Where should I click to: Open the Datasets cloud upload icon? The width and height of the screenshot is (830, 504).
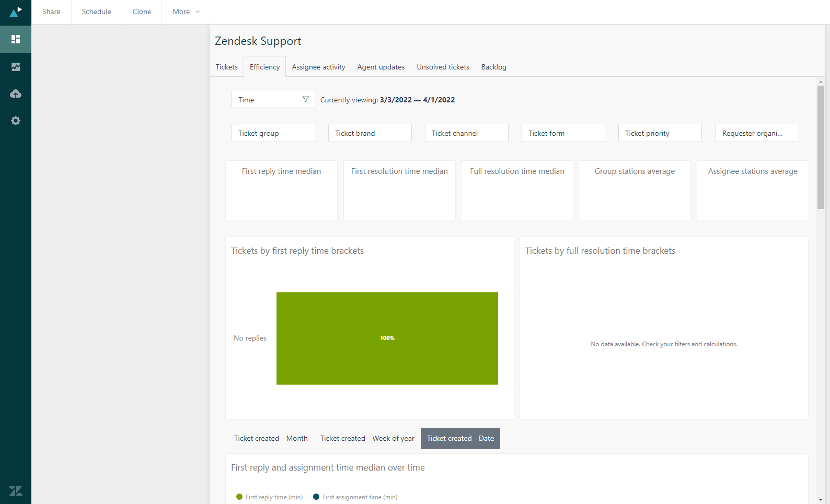[16, 93]
